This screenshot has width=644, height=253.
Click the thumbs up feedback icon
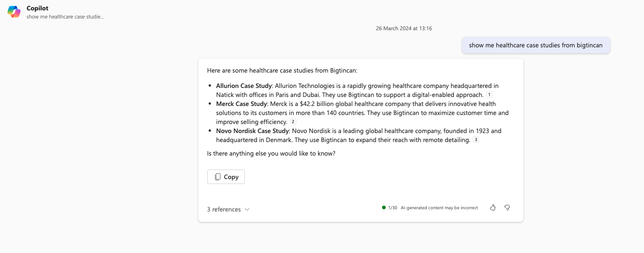pos(493,207)
